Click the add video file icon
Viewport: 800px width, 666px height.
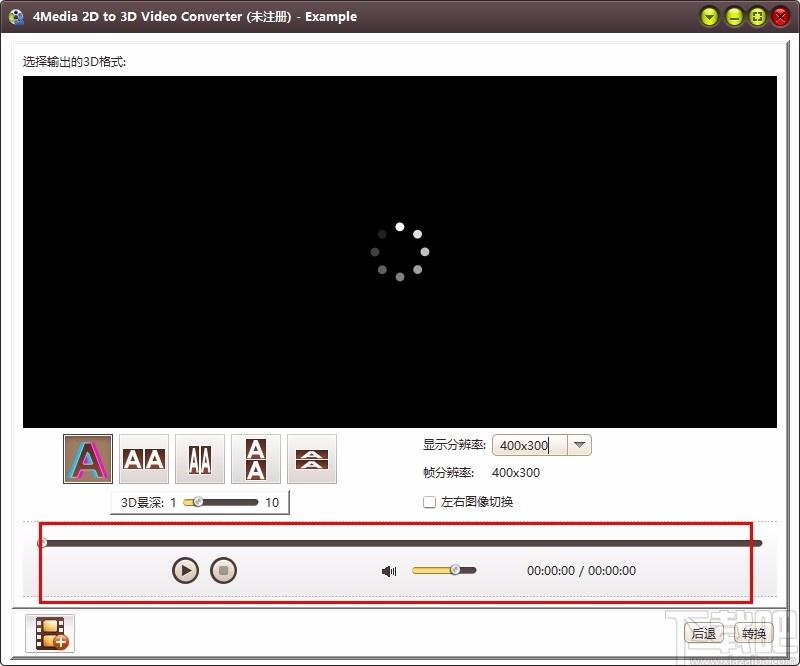tap(50, 633)
